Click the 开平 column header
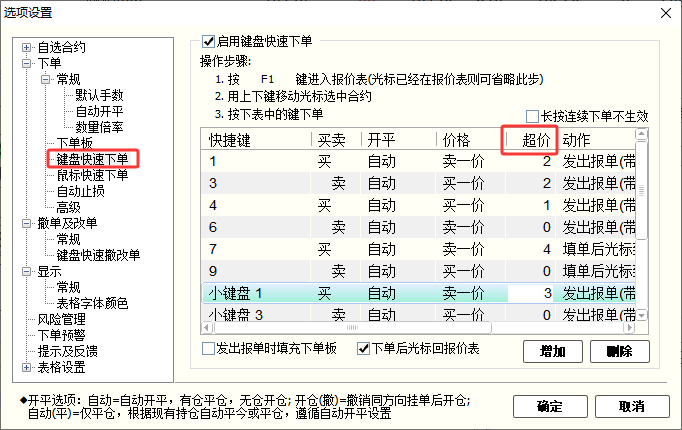This screenshot has width=682, height=430. (398, 140)
